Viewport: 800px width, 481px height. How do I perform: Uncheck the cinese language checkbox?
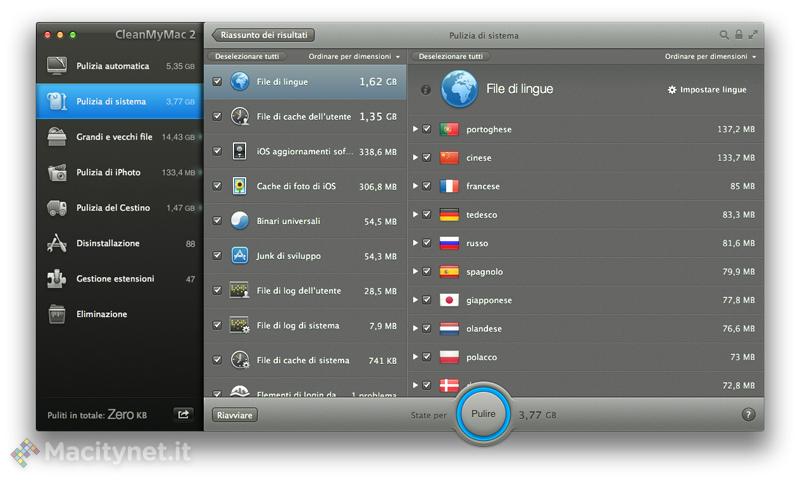pyautogui.click(x=427, y=158)
